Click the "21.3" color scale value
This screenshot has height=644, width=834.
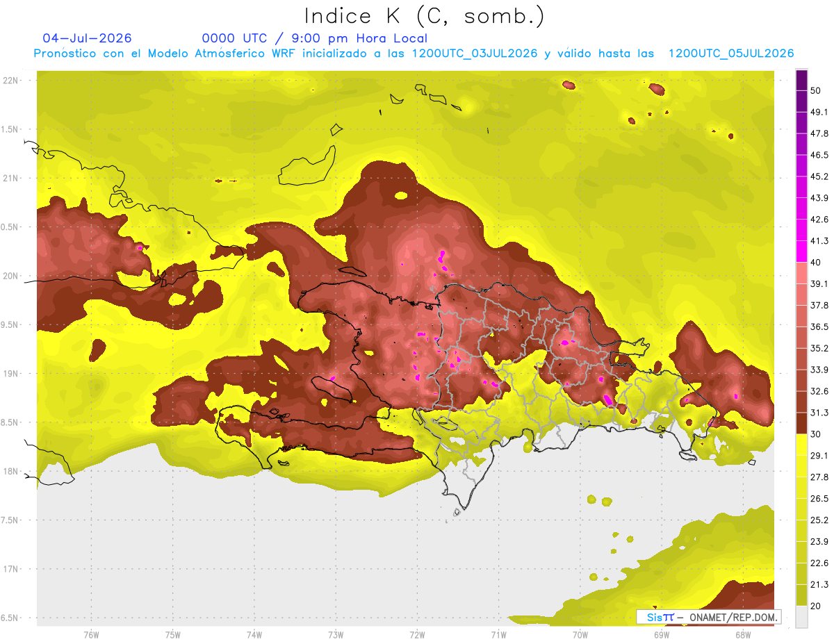pyautogui.click(x=819, y=584)
